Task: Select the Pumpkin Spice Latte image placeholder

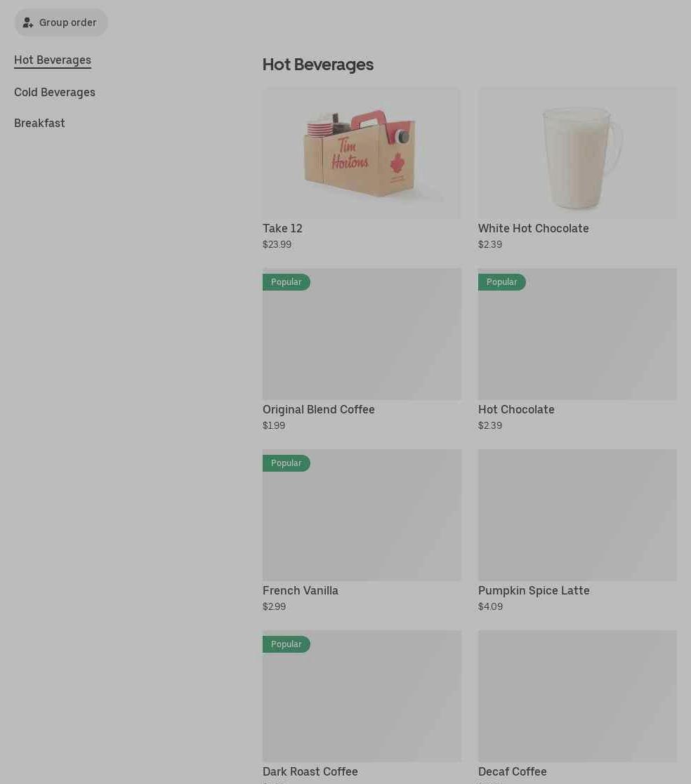Action: 577,515
